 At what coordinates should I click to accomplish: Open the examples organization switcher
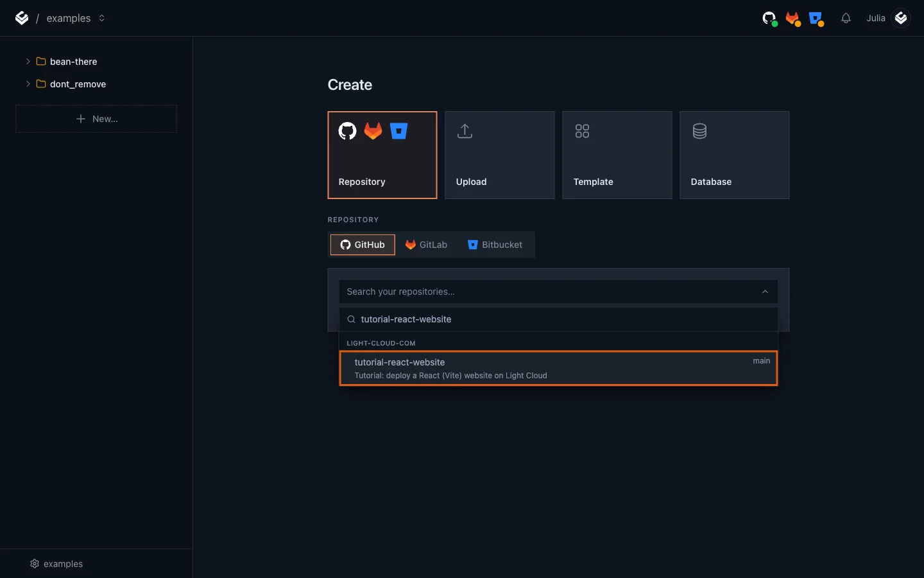(x=76, y=18)
